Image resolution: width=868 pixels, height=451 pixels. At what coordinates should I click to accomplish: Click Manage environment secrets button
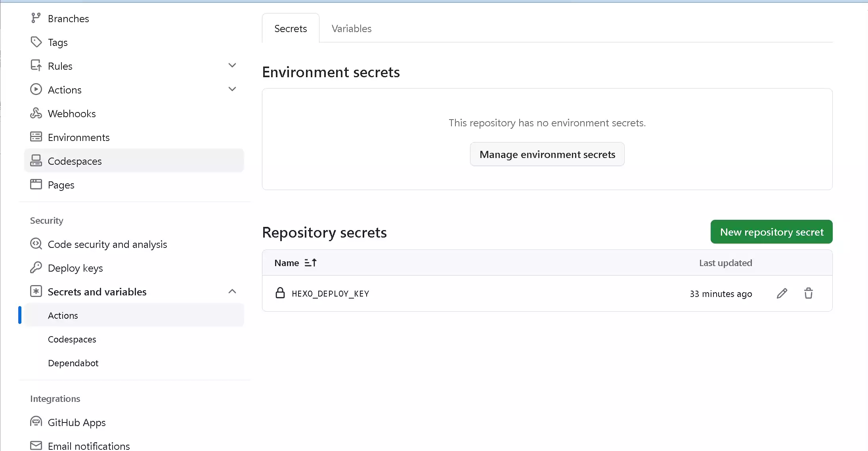(x=547, y=154)
